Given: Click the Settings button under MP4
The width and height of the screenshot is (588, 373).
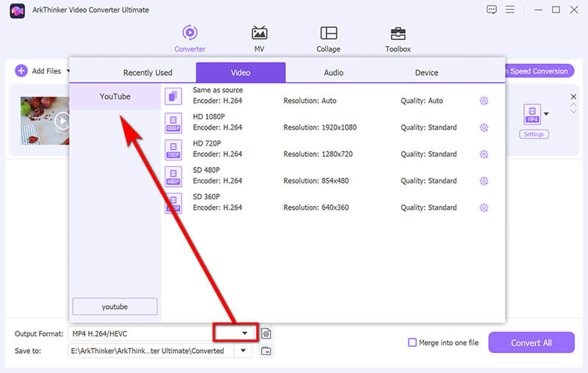Looking at the screenshot, I should [534, 135].
